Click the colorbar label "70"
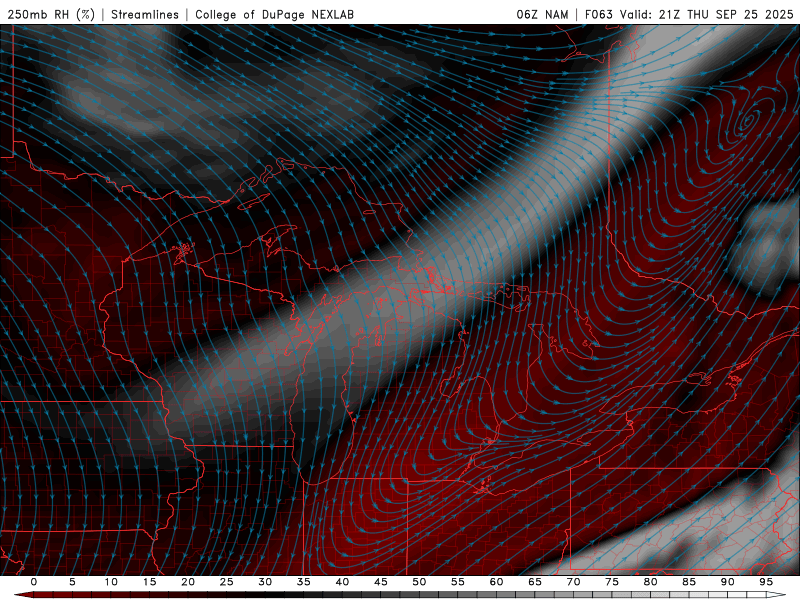The height and width of the screenshot is (600, 800). 573,582
